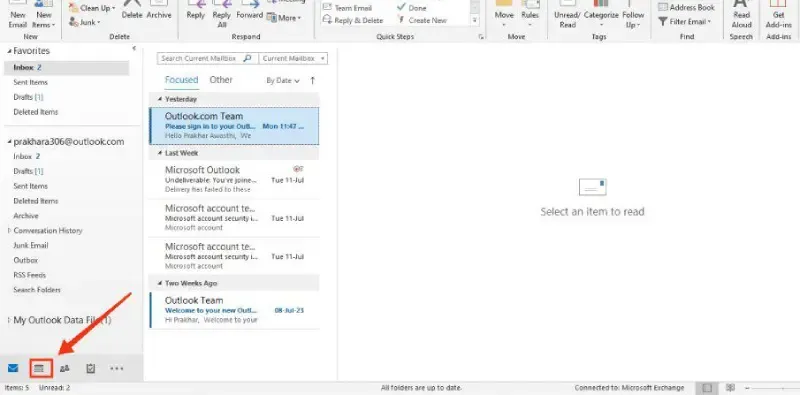Viewport: 800px width, 395px height.
Task: Open the Current Mailbox scope dropdown
Action: point(293,59)
